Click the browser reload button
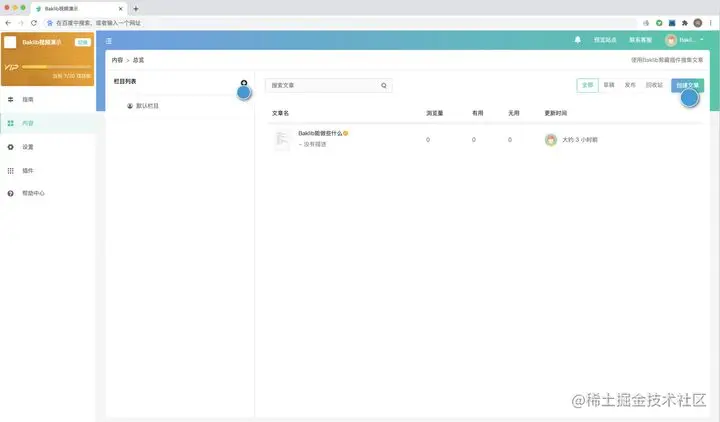 pyautogui.click(x=34, y=23)
